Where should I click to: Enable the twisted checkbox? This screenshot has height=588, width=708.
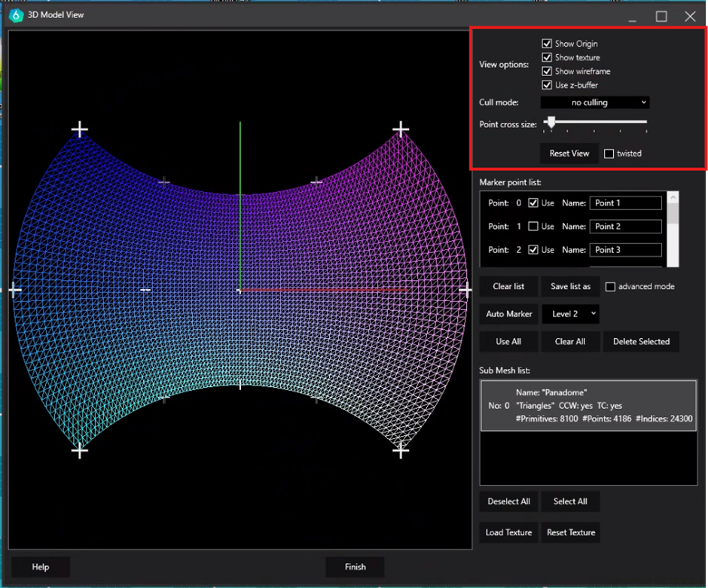click(610, 154)
